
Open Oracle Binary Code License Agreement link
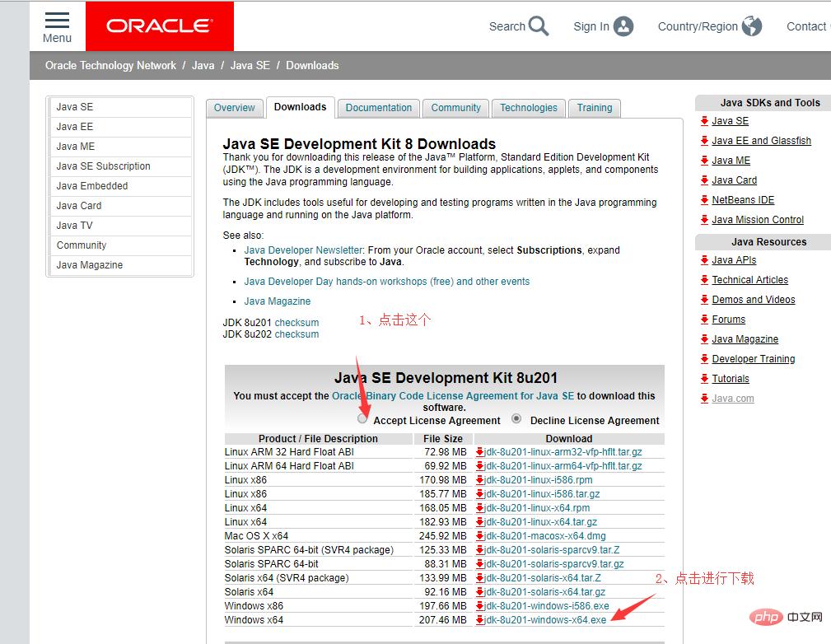click(453, 396)
